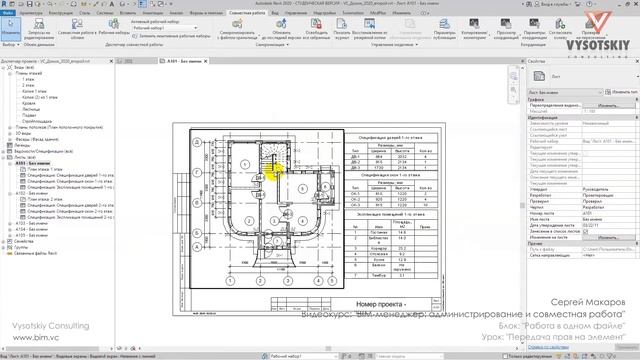Click the Save icon in quick access toolbar

[x=29, y=4]
